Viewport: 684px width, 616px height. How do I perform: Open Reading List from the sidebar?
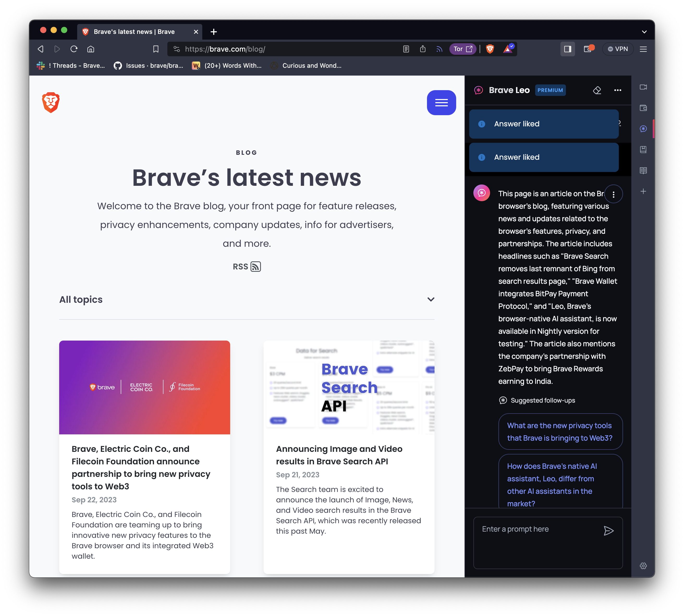[x=643, y=170]
